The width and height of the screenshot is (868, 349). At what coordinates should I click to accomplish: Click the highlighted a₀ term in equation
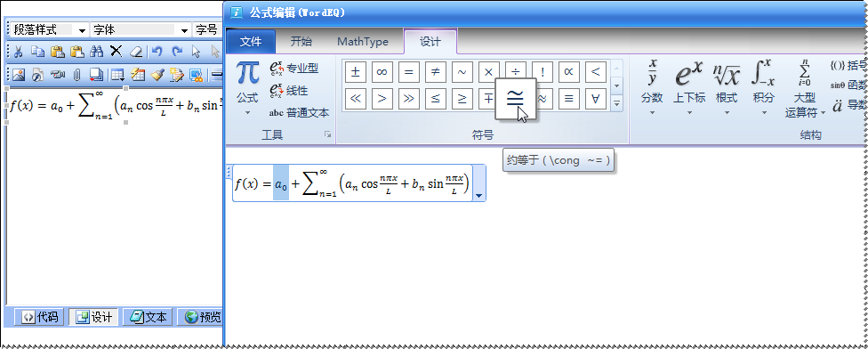[281, 184]
